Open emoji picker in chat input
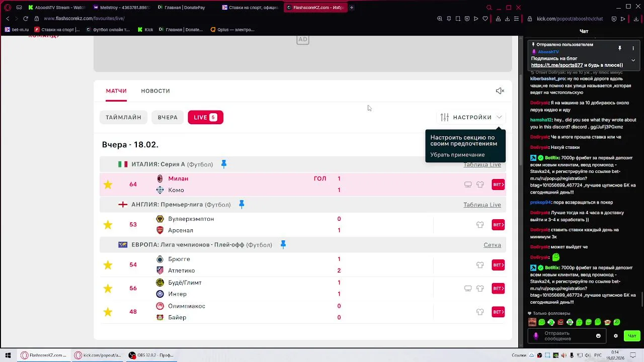Image resolution: width=644 pixels, height=362 pixels. click(598, 336)
